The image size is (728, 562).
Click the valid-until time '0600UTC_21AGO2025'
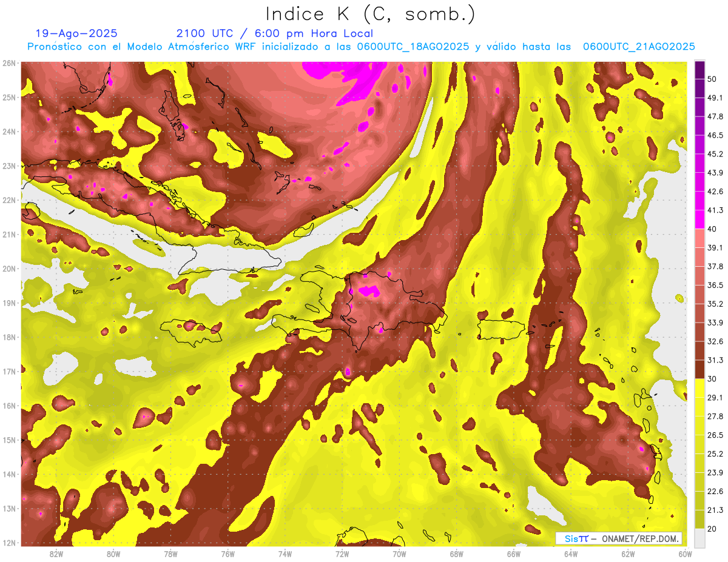[639, 47]
